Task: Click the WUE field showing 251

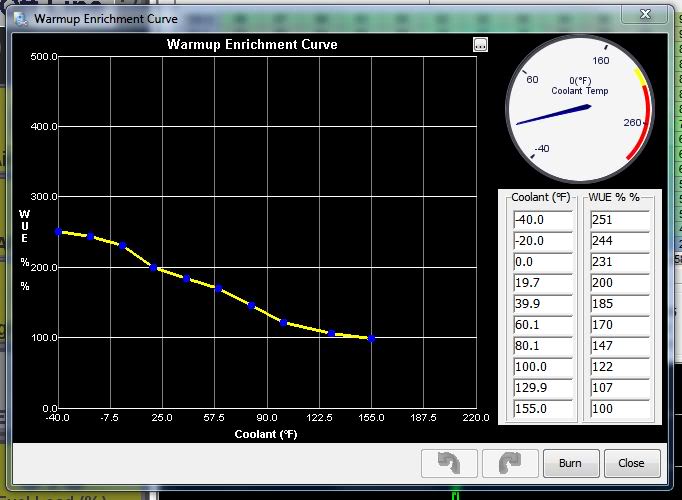Action: pos(618,220)
